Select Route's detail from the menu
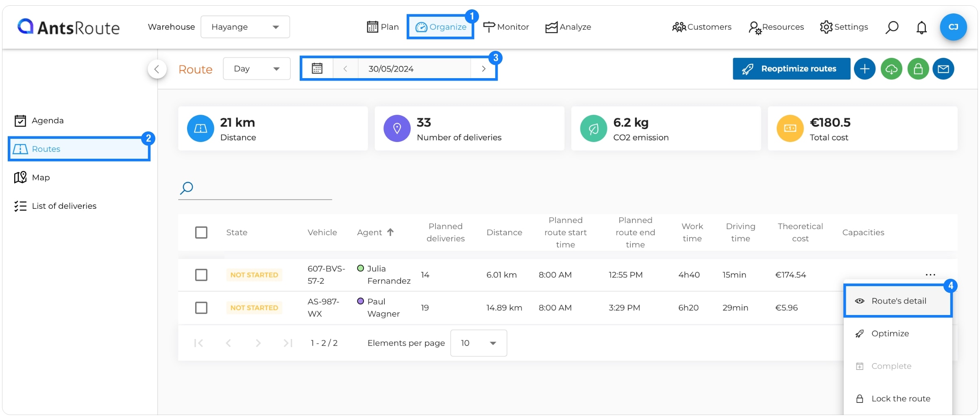Image resolution: width=980 pixels, height=420 pixels. 898,301
